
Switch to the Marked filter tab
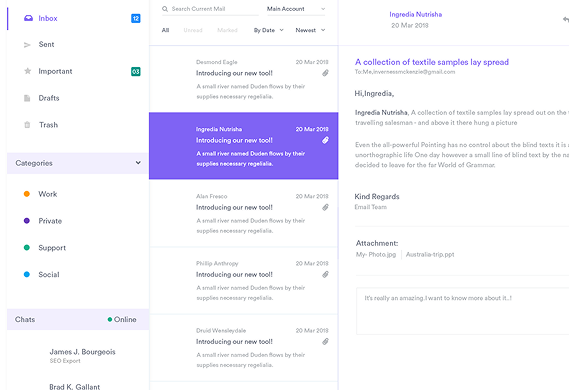227,30
